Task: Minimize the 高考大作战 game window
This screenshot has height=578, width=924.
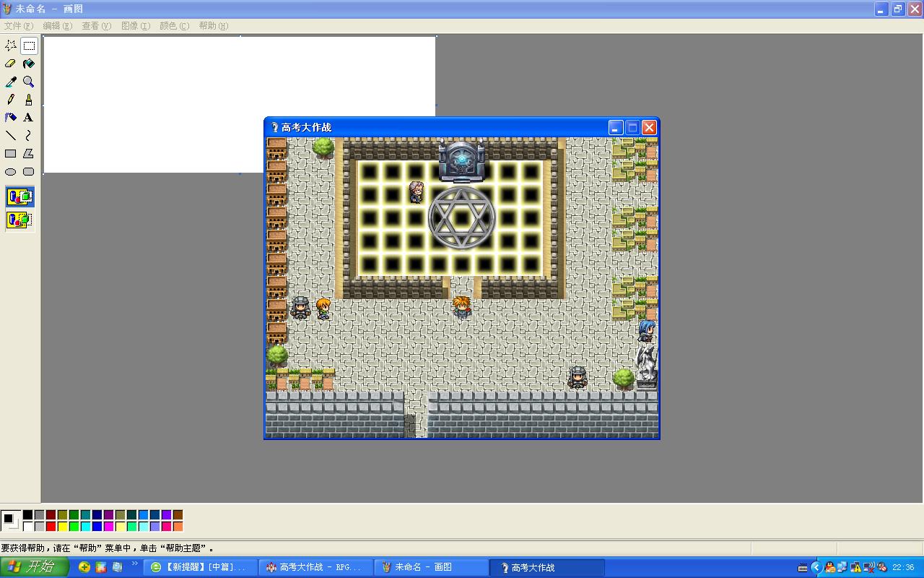Action: [616, 128]
